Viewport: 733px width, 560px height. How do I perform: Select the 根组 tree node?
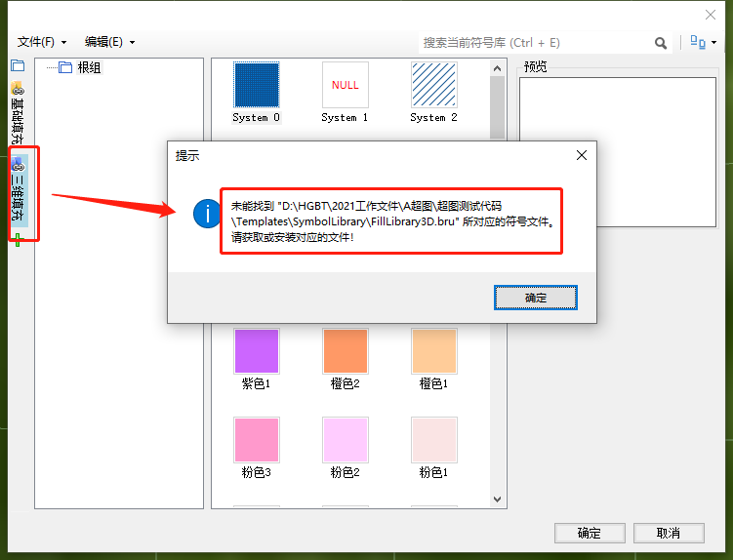(x=89, y=67)
